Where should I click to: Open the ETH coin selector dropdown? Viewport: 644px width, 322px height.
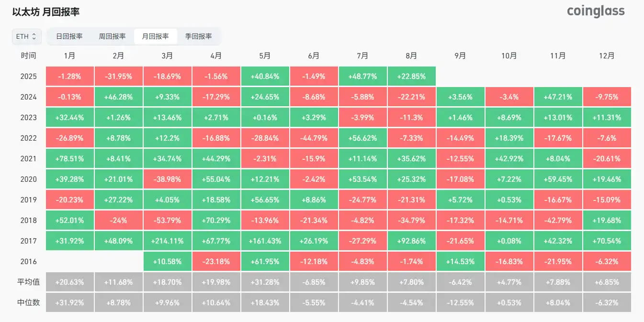26,36
